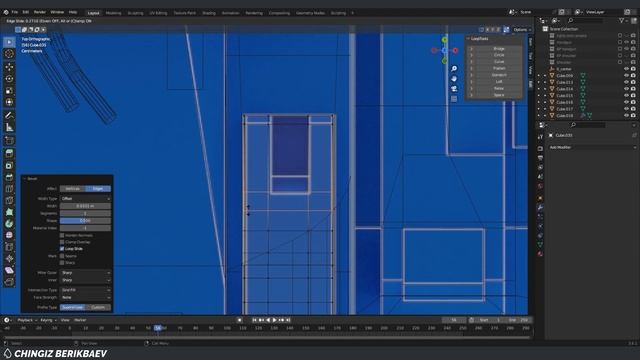Adjust the bevel Shape slider
The height and width of the screenshot is (360, 640).
(85, 221)
